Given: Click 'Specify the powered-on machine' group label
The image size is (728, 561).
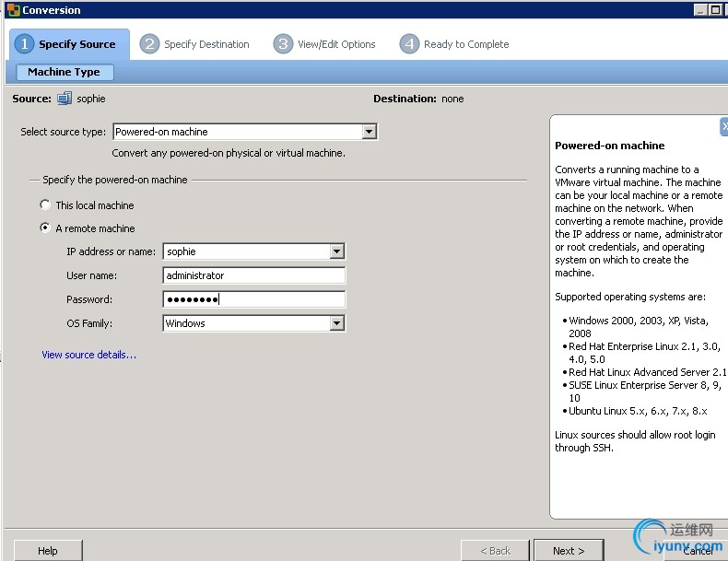Looking at the screenshot, I should [115, 180].
